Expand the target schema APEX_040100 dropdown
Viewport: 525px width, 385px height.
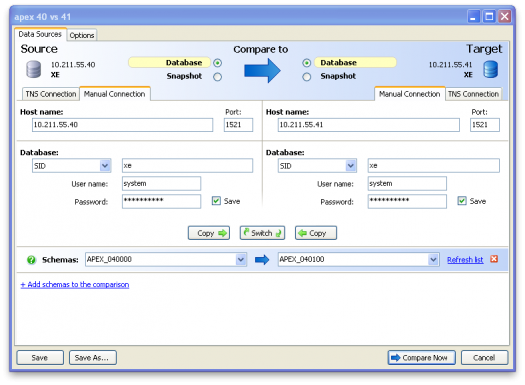pyautogui.click(x=433, y=259)
